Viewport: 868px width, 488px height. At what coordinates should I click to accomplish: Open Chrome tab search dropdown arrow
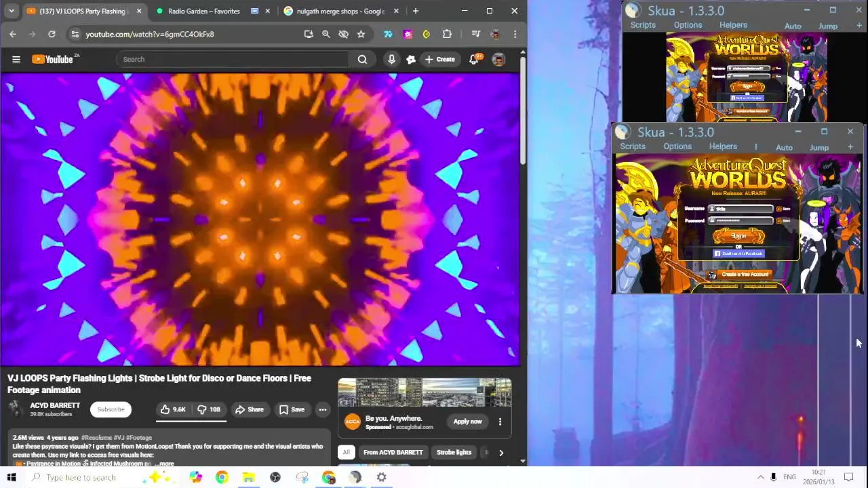12,11
